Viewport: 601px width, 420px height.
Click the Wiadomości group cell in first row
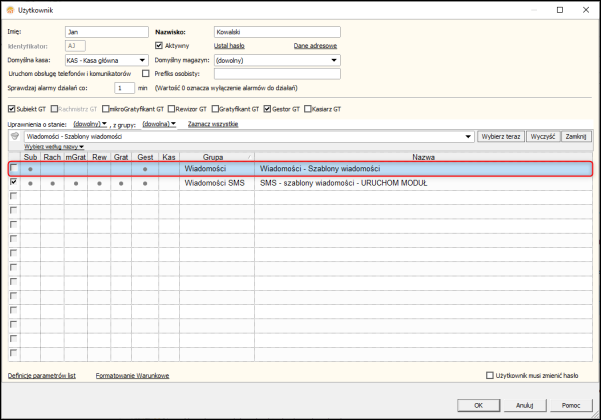217,169
